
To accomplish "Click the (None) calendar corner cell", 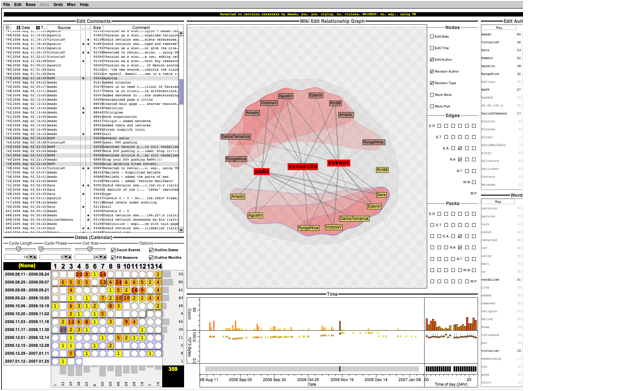I will tap(27, 266).
